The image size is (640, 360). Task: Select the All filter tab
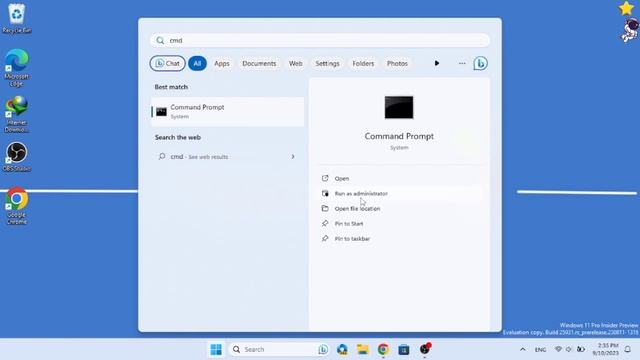point(197,63)
